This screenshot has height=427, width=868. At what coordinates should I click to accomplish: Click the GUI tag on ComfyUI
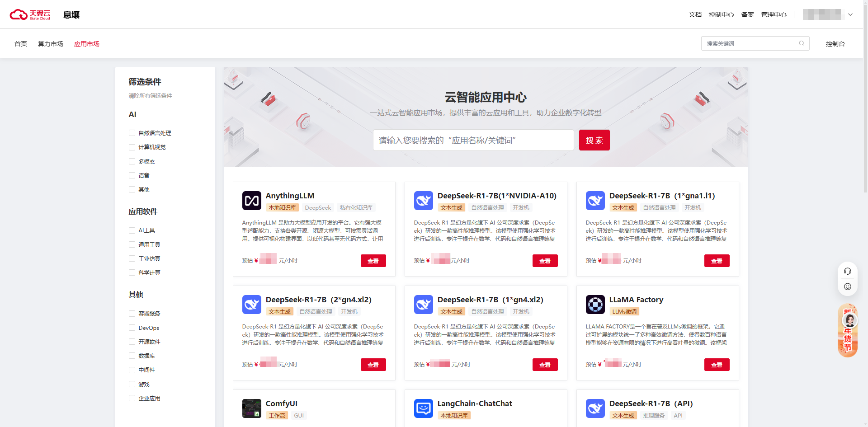point(299,416)
